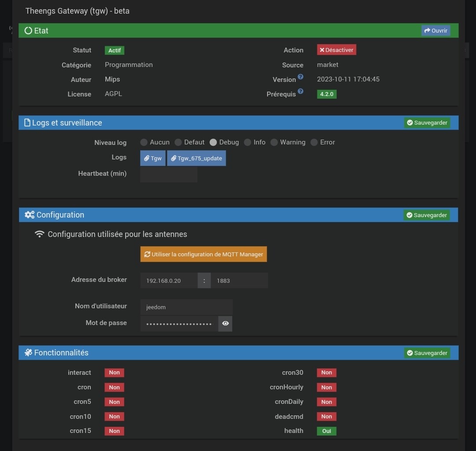Click the 4.2.0 prerequisite badge

click(327, 94)
